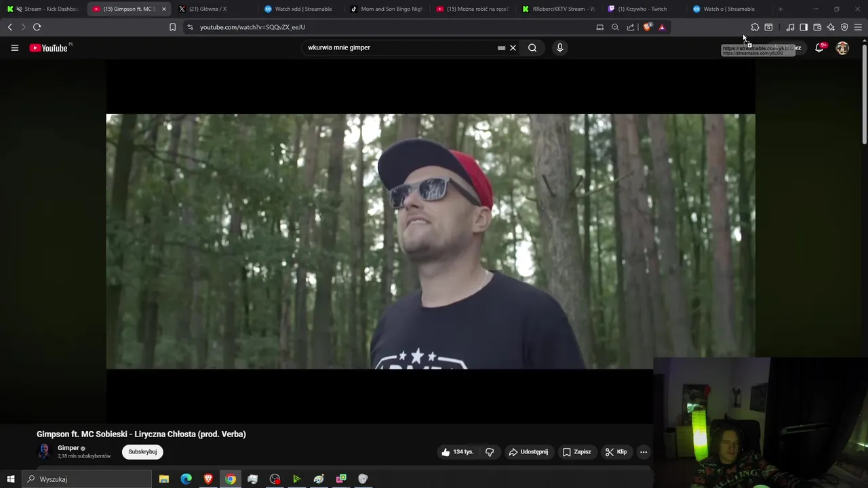The width and height of the screenshot is (868, 488).
Task: Open the Brave playlist music note icon
Action: pyautogui.click(x=790, y=27)
